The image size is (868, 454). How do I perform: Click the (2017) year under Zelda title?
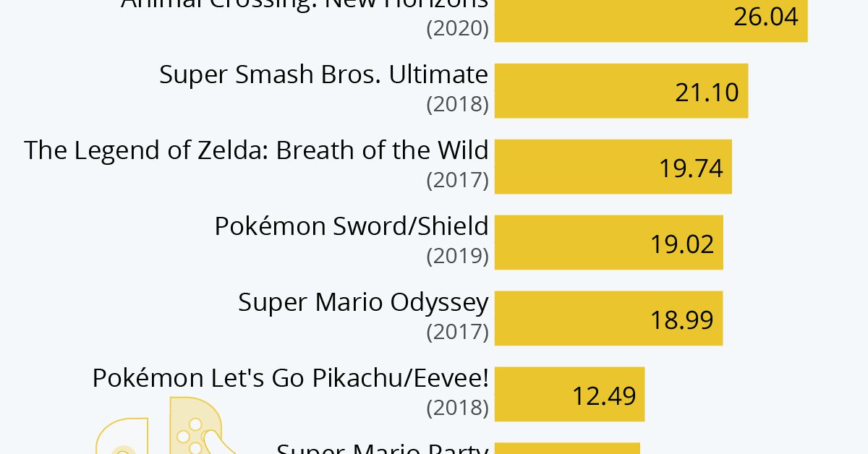coord(458,181)
